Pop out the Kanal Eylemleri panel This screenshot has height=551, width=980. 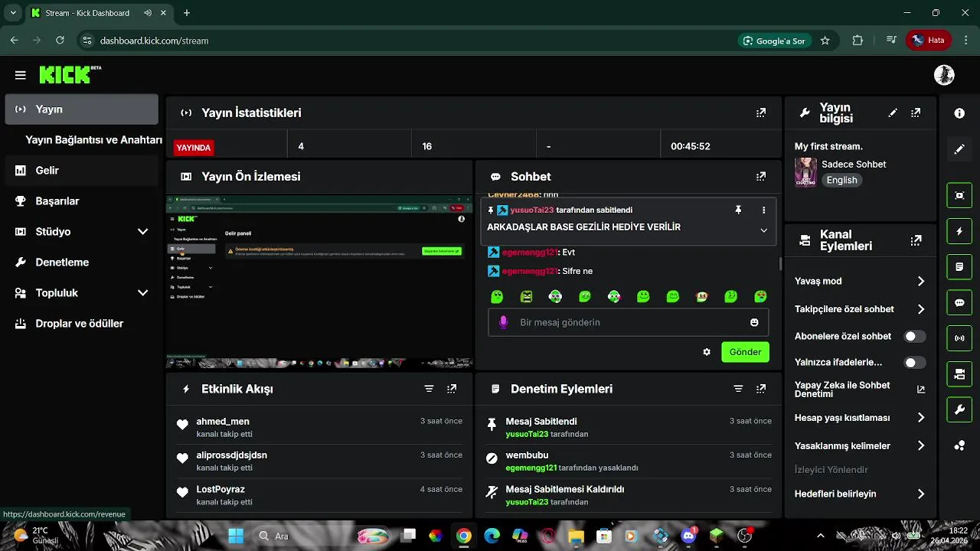click(916, 240)
